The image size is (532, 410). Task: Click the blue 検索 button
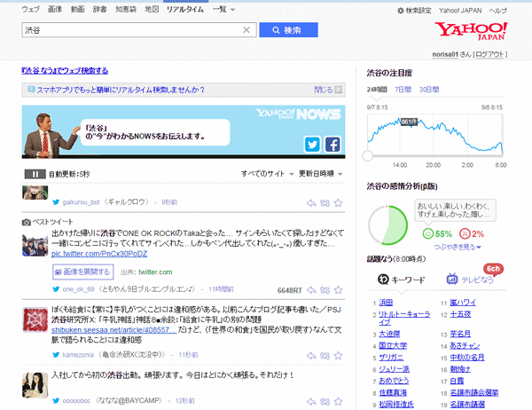tap(288, 30)
